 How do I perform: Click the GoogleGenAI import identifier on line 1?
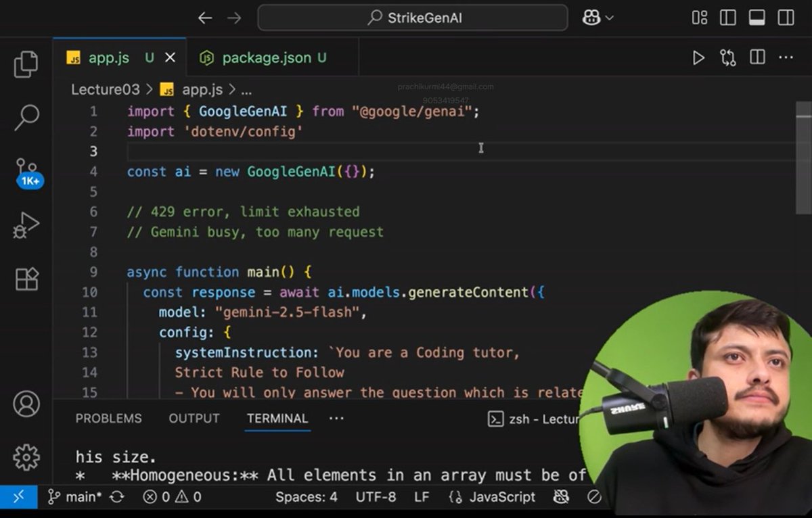coord(243,112)
